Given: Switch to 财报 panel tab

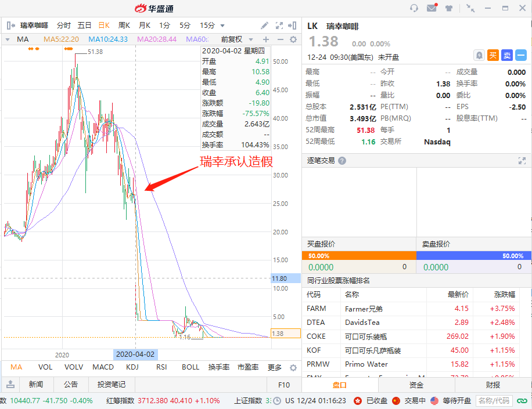Looking at the screenshot, I should point(493,385).
